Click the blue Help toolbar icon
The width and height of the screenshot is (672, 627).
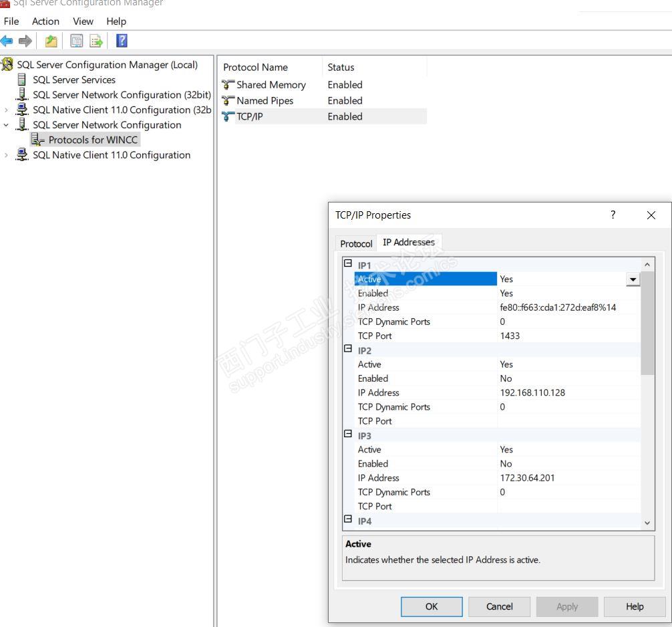(122, 41)
